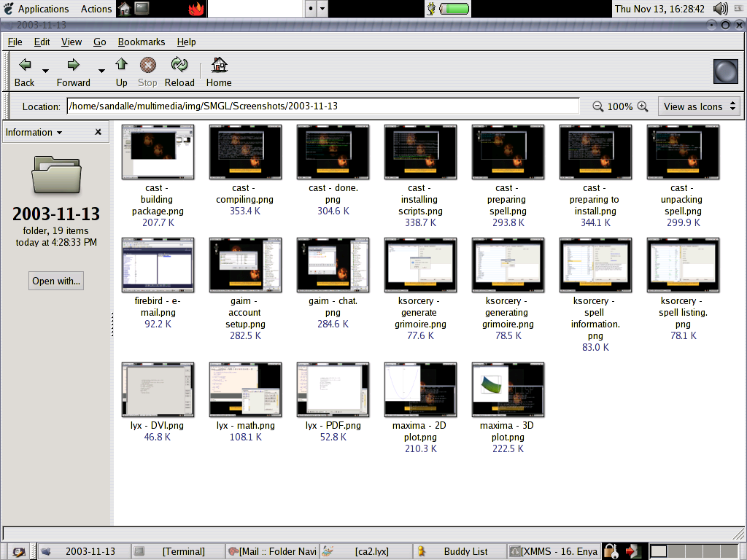Zoom out using the magnifier minus icon
This screenshot has width=747, height=560.
pos(598,106)
